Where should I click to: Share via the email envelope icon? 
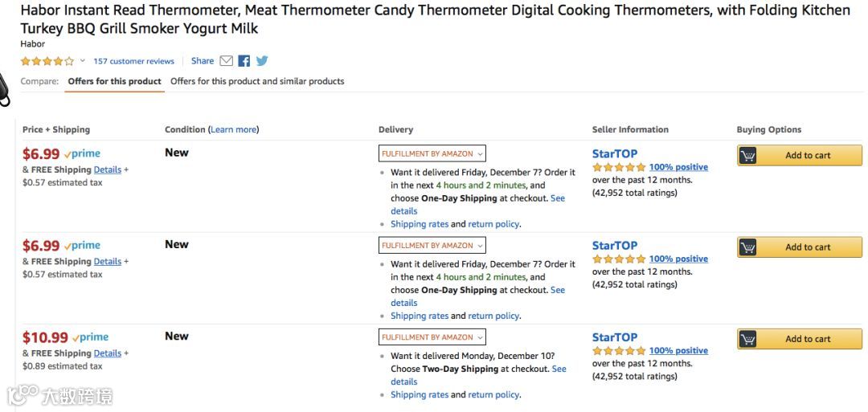click(x=227, y=61)
